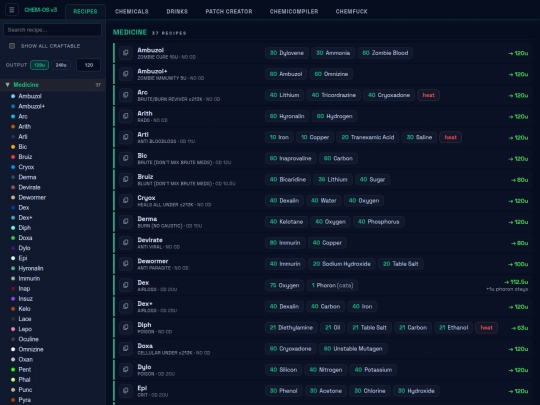Image resolution: width=540 pixels, height=405 pixels.
Task: Select the 240u output option
Action: click(x=61, y=65)
